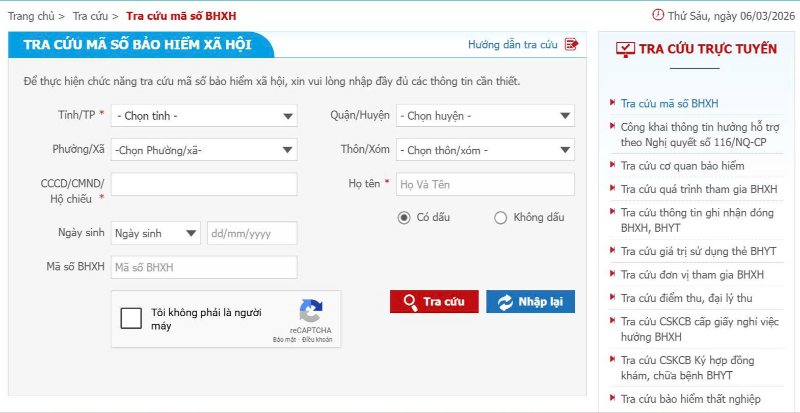The image size is (800, 413).
Task: Click the monitor icon beside TRA CỨU TRỰC TUYẾN
Action: 625,50
